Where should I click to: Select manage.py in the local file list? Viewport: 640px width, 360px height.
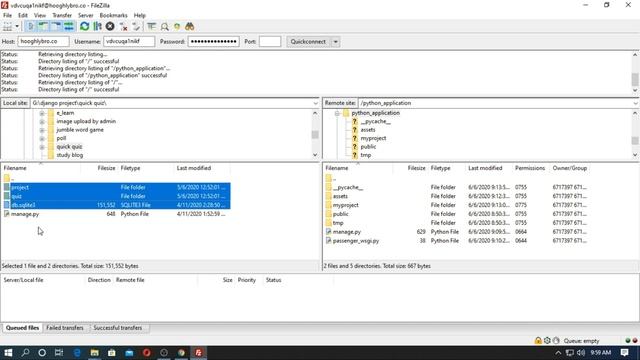116,214
